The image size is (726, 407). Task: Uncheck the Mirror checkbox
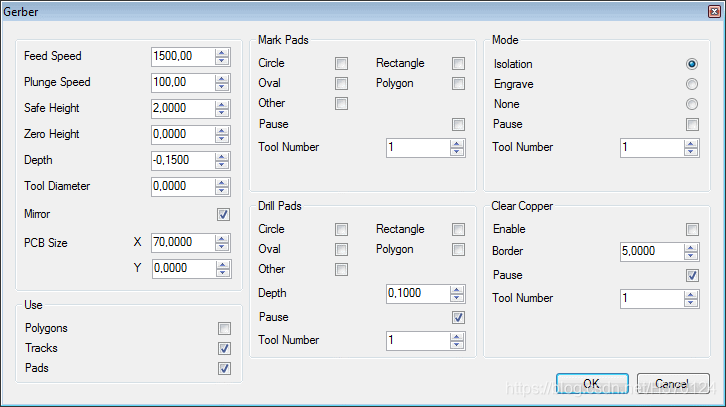[x=223, y=214]
